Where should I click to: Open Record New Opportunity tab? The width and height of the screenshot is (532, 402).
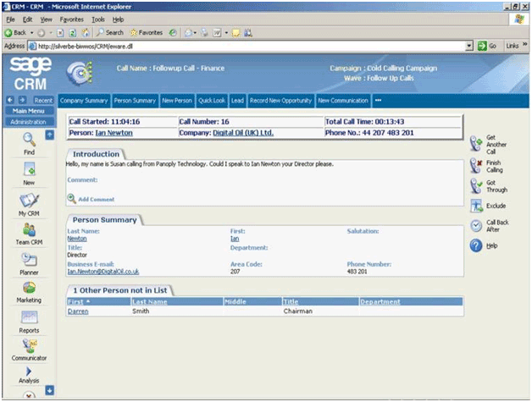[x=280, y=101]
